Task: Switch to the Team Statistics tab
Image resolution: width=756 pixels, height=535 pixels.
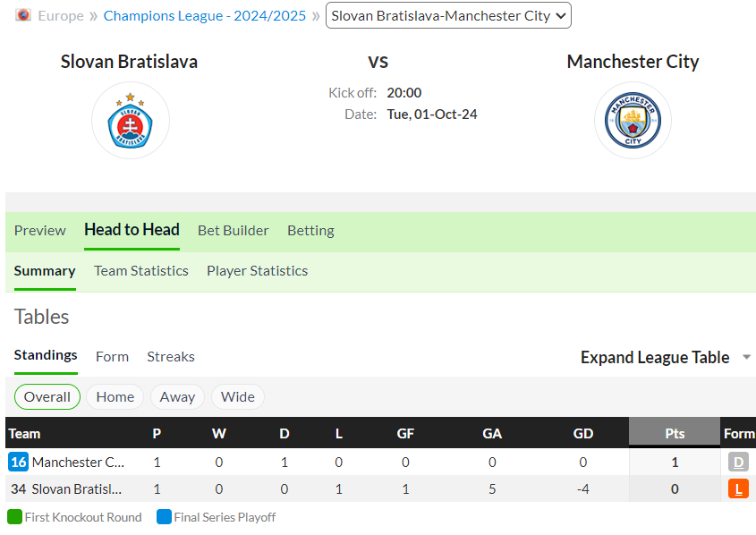Action: 140,271
